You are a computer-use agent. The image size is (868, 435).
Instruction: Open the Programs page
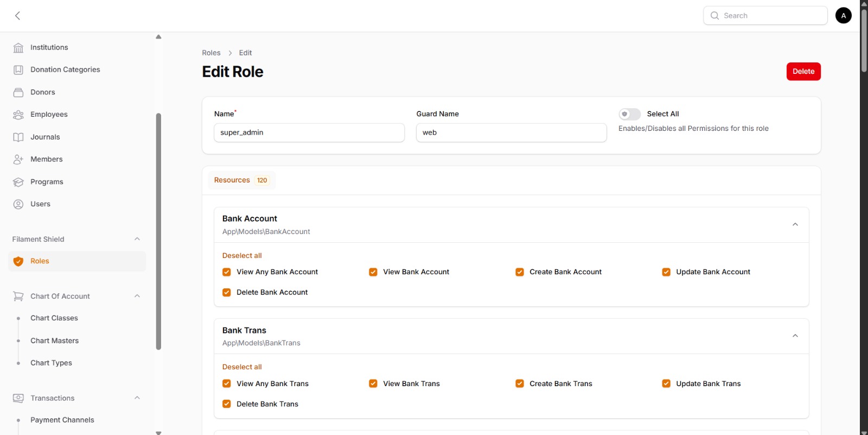coord(77,182)
